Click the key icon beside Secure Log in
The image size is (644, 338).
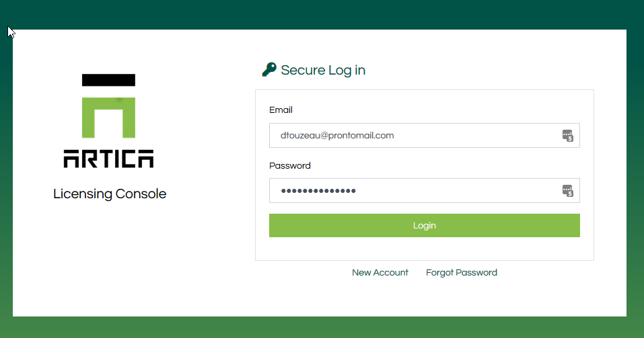tap(269, 69)
